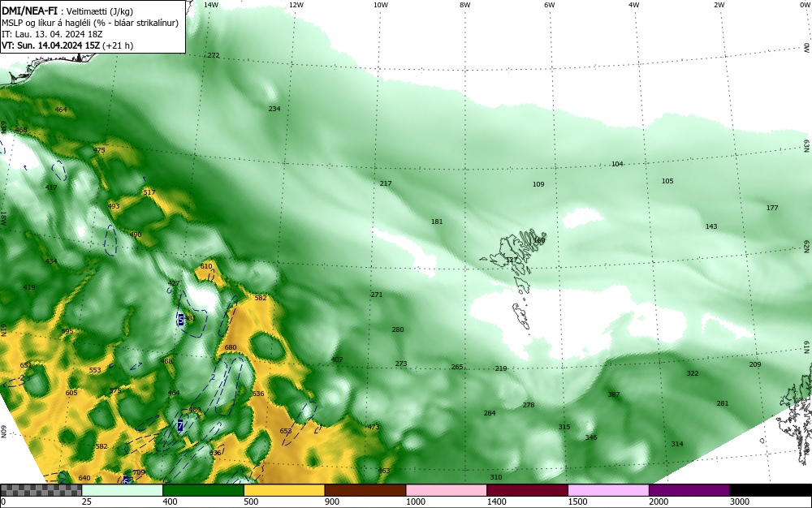Screen dimensions: 812x508
Task: Click the checkered 0–25 legend swatch
Action: point(41,490)
